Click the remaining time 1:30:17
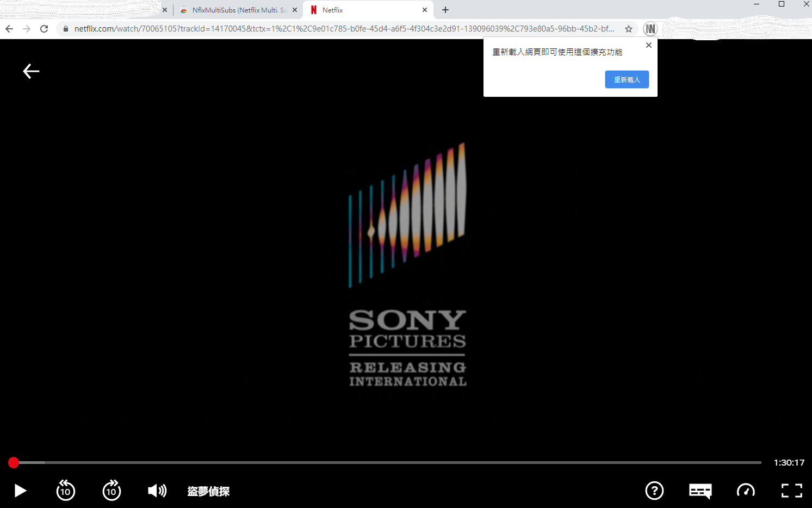The width and height of the screenshot is (812, 508). click(x=789, y=462)
